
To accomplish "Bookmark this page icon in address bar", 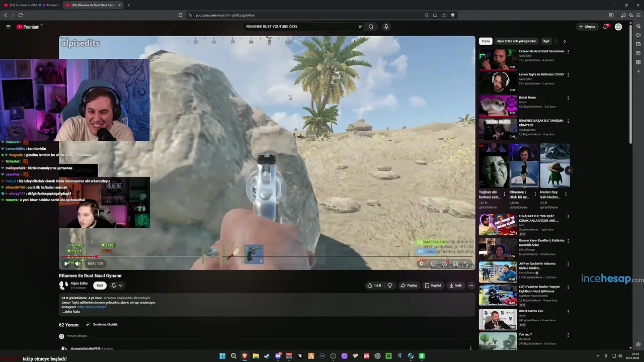I will click(x=180, y=15).
